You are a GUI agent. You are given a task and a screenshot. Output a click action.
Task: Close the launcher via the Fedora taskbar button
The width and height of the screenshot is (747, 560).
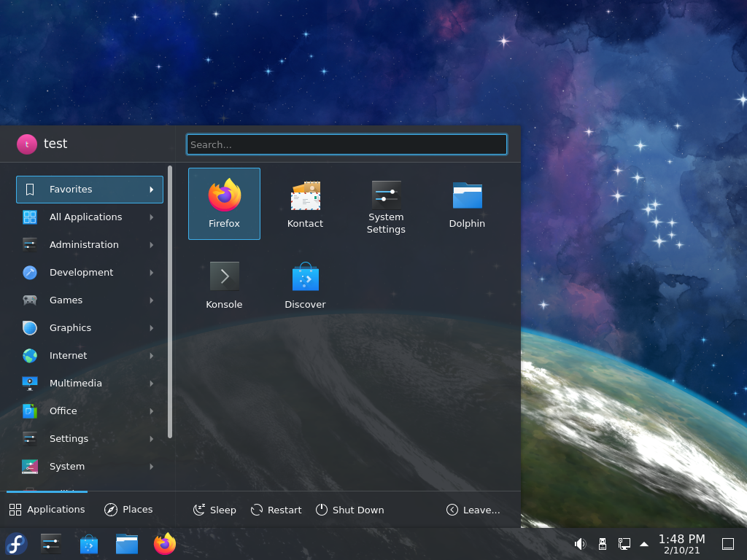pos(16,544)
